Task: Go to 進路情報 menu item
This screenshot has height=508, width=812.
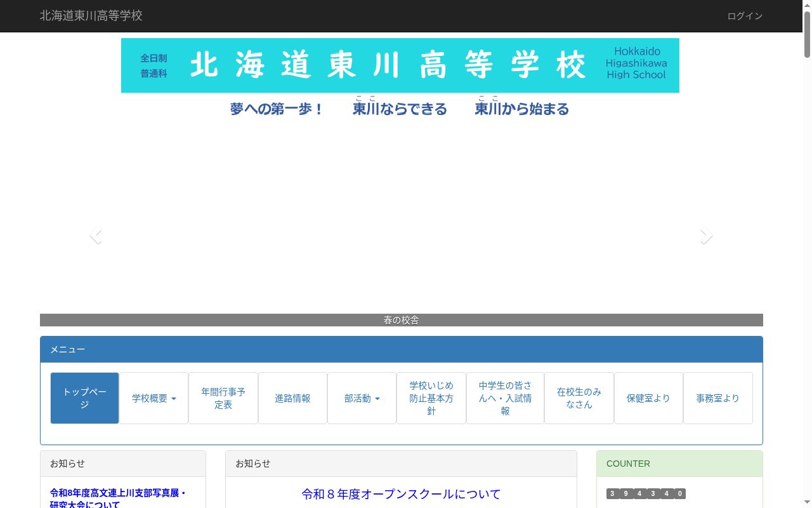Action: click(x=292, y=398)
